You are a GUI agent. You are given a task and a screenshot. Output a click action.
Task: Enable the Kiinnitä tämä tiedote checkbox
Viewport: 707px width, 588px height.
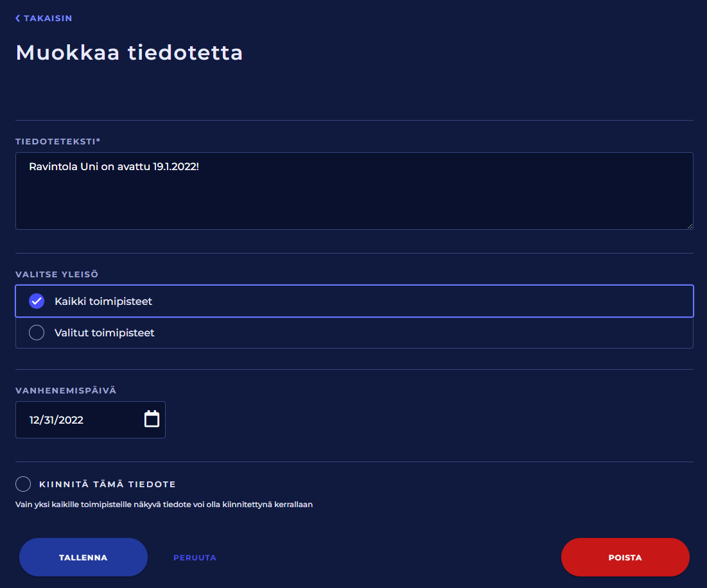(x=23, y=484)
